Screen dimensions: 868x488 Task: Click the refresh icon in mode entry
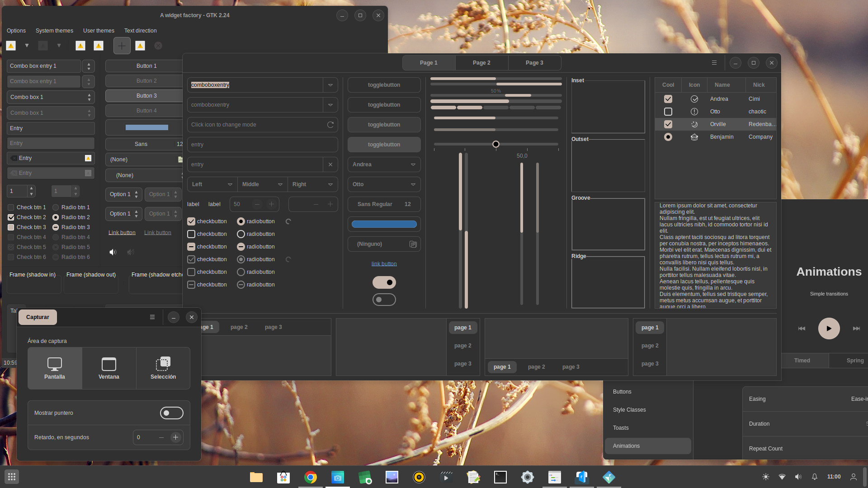[x=330, y=125]
